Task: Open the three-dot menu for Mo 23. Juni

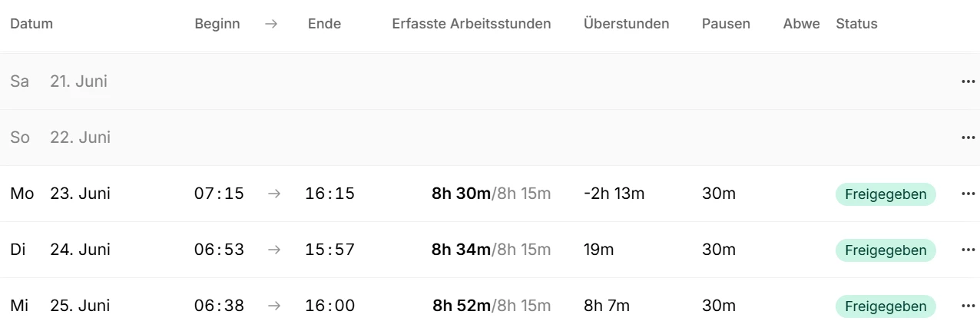Action: pos(968,194)
